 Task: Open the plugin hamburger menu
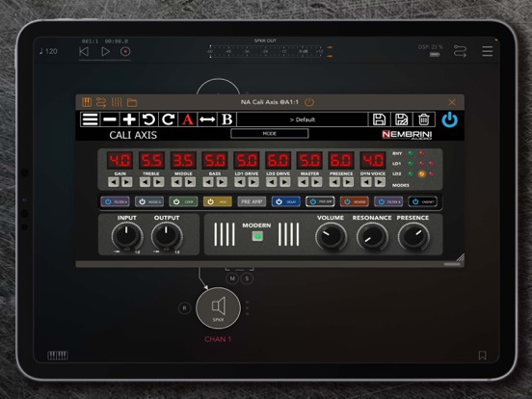pos(91,120)
